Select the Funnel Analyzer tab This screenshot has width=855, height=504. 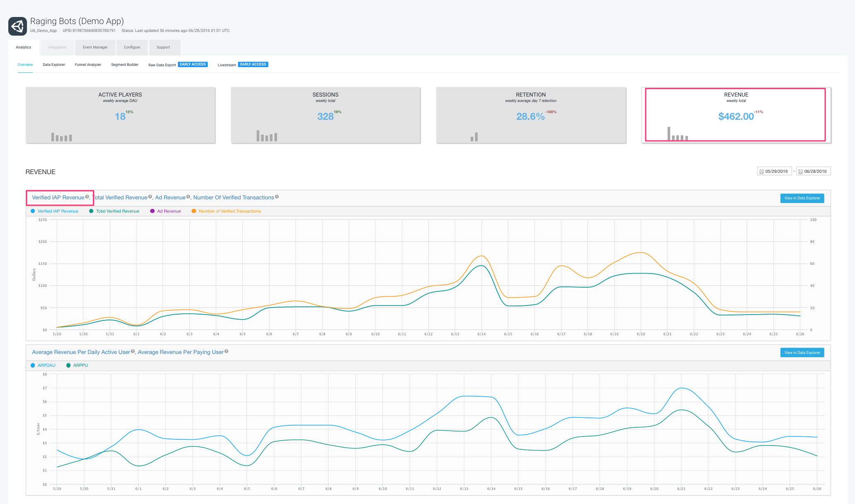click(87, 65)
